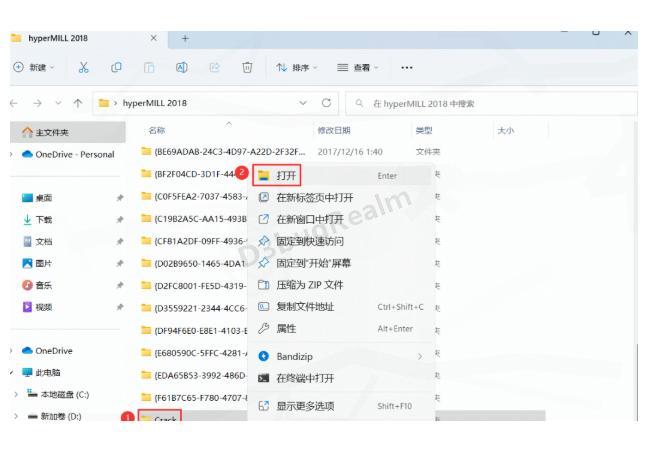Select folder starting {D3559221-2344
This screenshot has width=649, height=453.
pyautogui.click(x=194, y=308)
